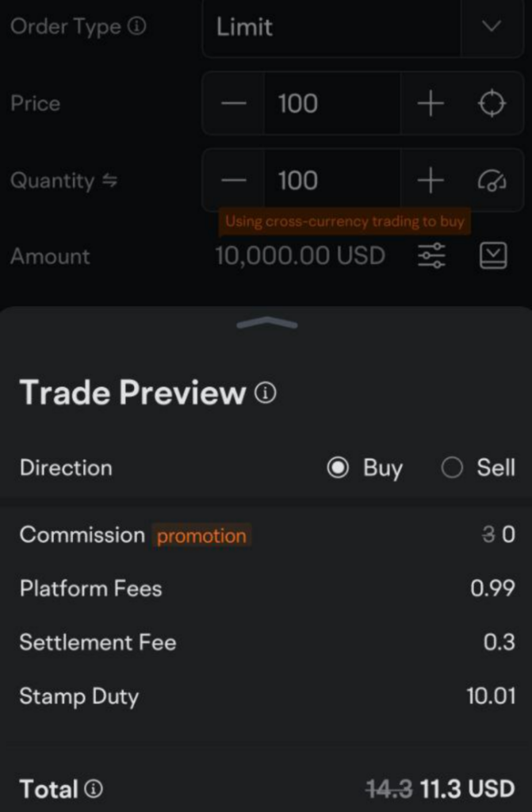532x812 pixels.
Task: Click the Commission promotion tag
Action: click(x=201, y=536)
